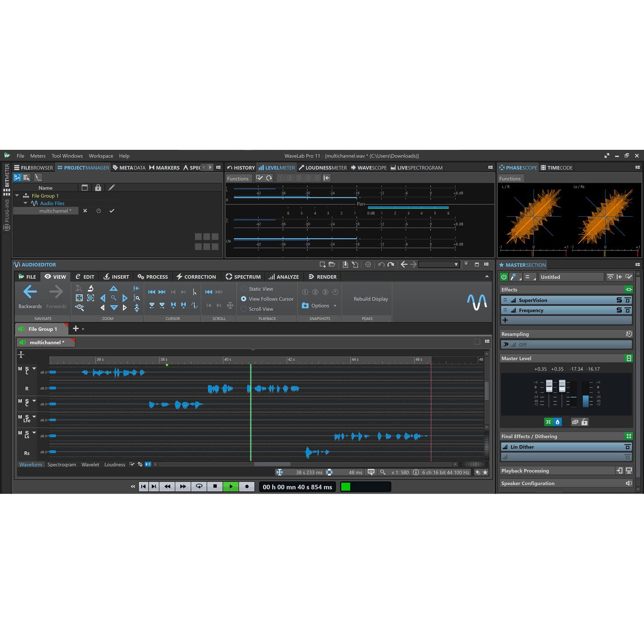The image size is (644, 644).
Task: Click the star icon in editor status bar
Action: tap(485, 472)
